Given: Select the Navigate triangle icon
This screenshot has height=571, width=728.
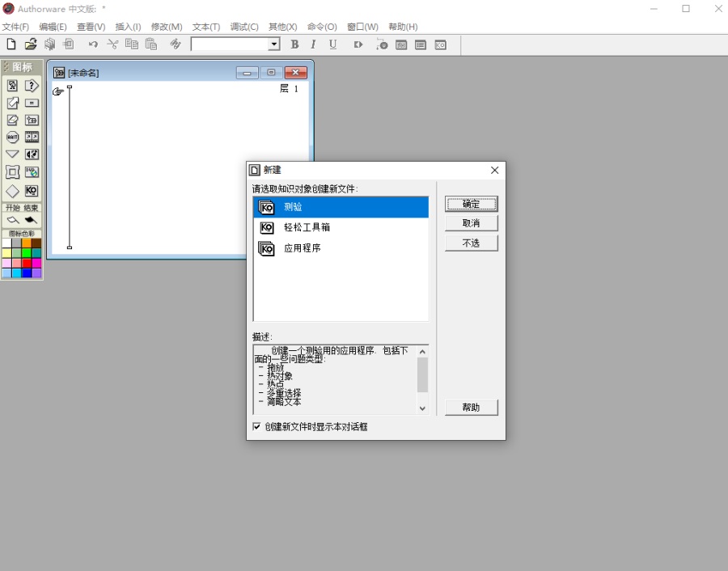Looking at the screenshot, I should point(12,154).
